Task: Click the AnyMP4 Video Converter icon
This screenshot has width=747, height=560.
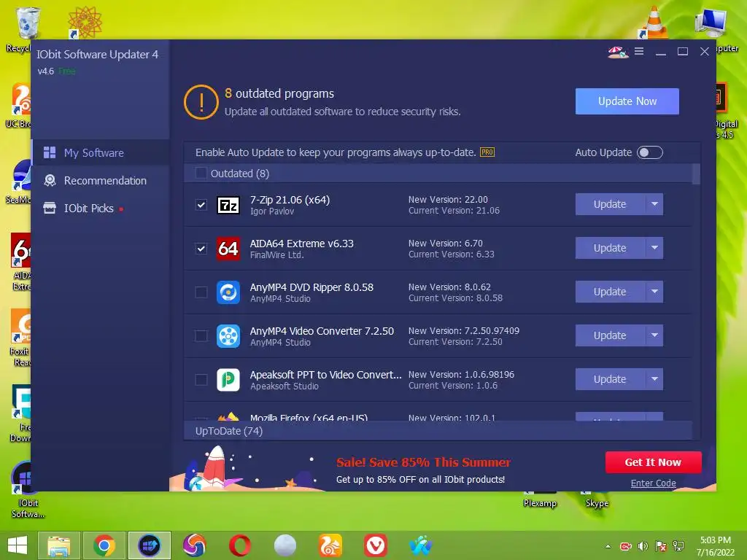Action: [x=228, y=336]
